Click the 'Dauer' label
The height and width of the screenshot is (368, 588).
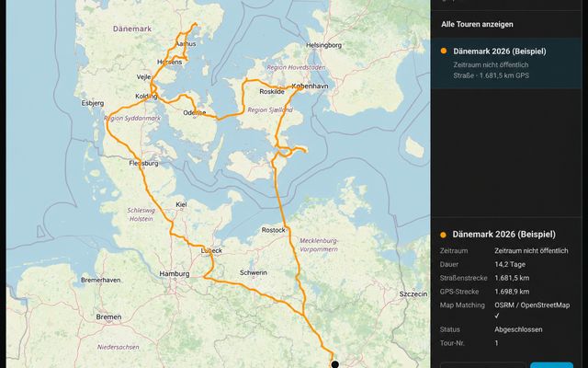pyautogui.click(x=449, y=264)
